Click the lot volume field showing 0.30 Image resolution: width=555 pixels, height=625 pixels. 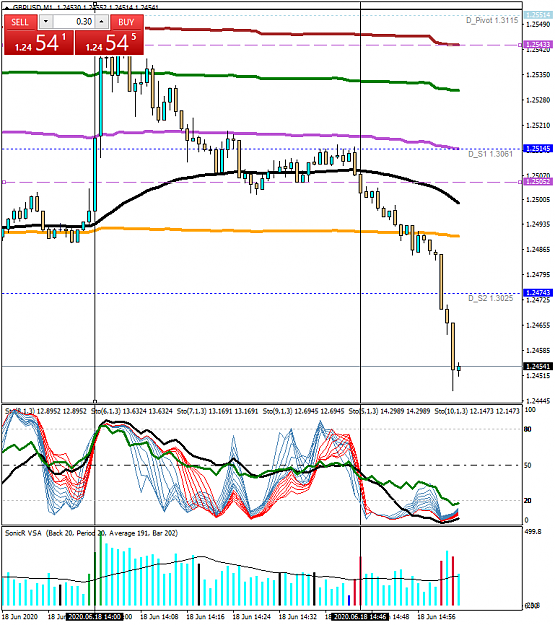coord(74,22)
